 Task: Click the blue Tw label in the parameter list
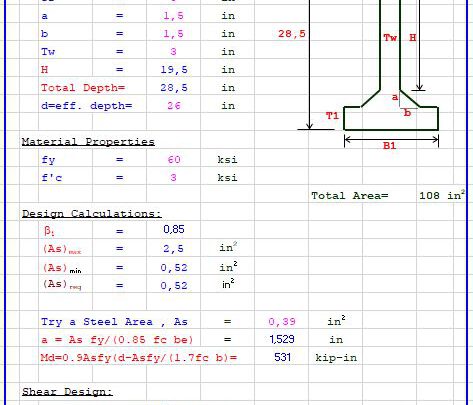48,52
